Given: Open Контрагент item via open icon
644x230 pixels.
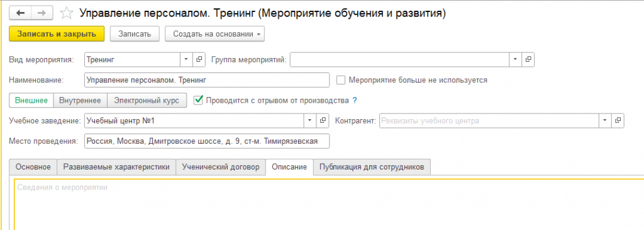Looking at the screenshot, I should (x=618, y=121).
